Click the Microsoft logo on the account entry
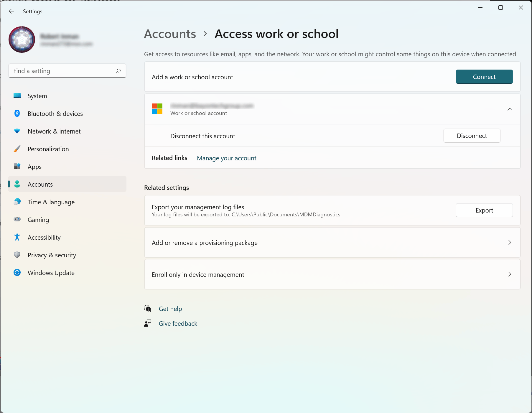The width and height of the screenshot is (532, 413). point(157,109)
